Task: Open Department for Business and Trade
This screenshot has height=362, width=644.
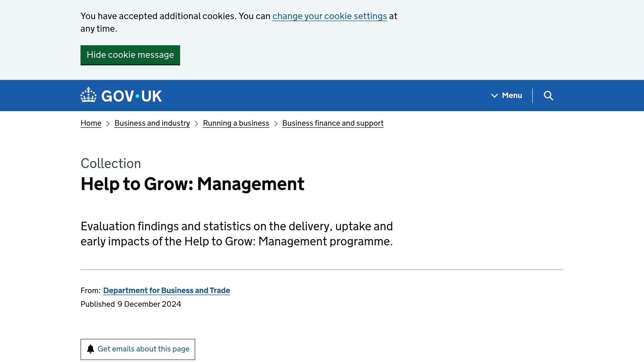Action: (167, 290)
